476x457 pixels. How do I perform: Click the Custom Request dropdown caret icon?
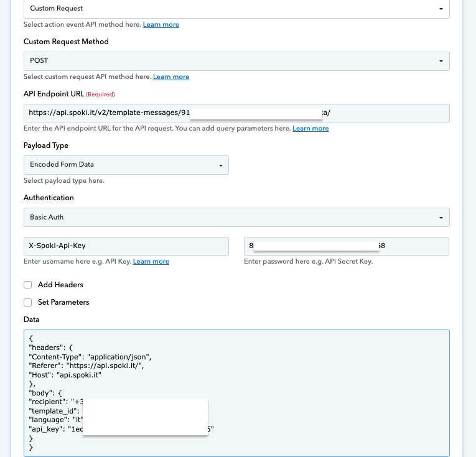[x=441, y=9]
